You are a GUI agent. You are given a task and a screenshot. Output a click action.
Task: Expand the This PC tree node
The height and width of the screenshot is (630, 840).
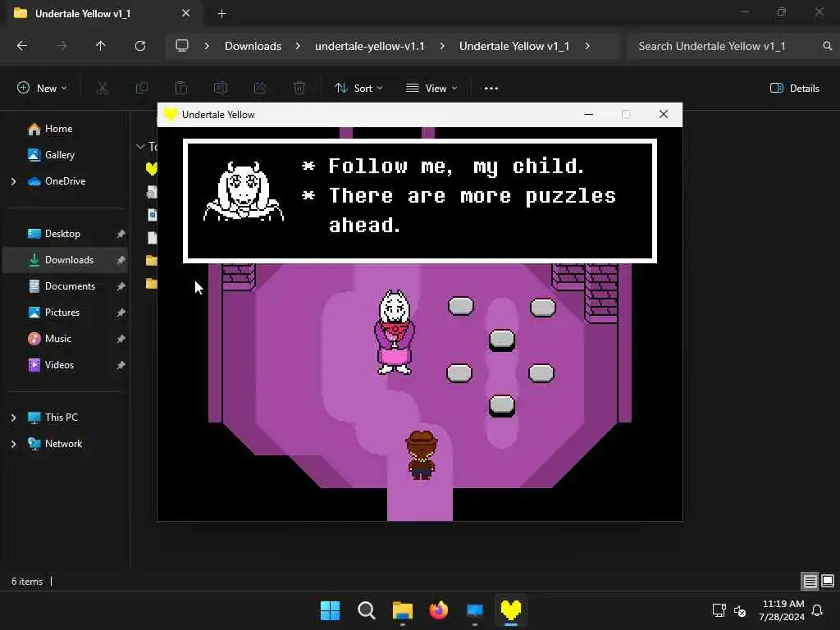13,418
